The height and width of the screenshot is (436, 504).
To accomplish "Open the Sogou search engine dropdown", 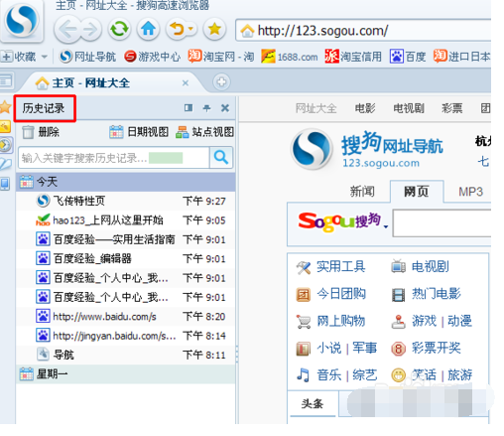I will click(386, 226).
